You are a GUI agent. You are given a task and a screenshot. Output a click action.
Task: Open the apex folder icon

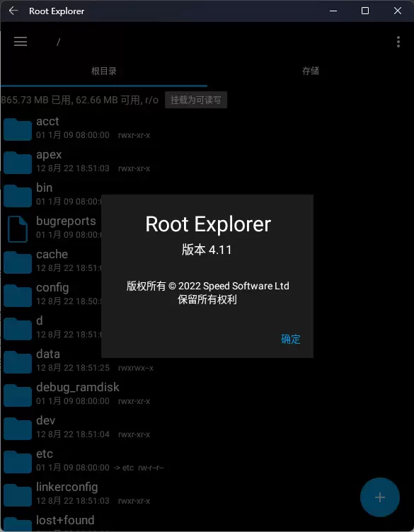point(18,162)
